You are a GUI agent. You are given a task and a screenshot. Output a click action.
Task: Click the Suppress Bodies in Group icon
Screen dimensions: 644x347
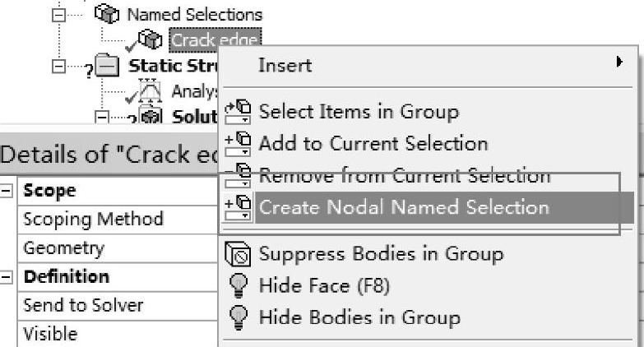pos(237,255)
